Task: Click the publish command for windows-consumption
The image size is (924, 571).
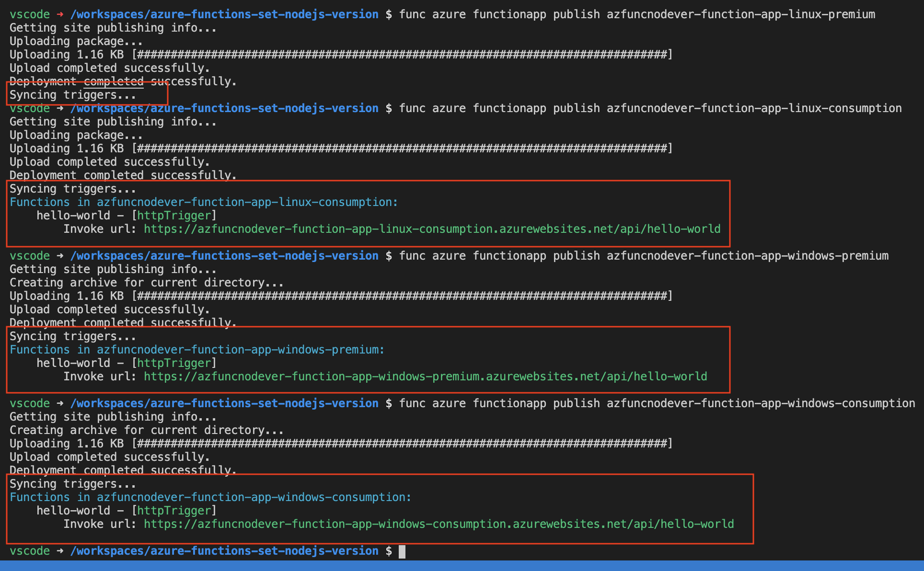Action: [647, 403]
